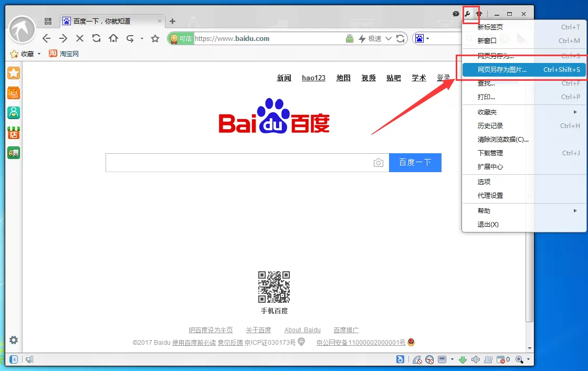
Task: Stop loading with the X button
Action: pyautogui.click(x=79, y=38)
